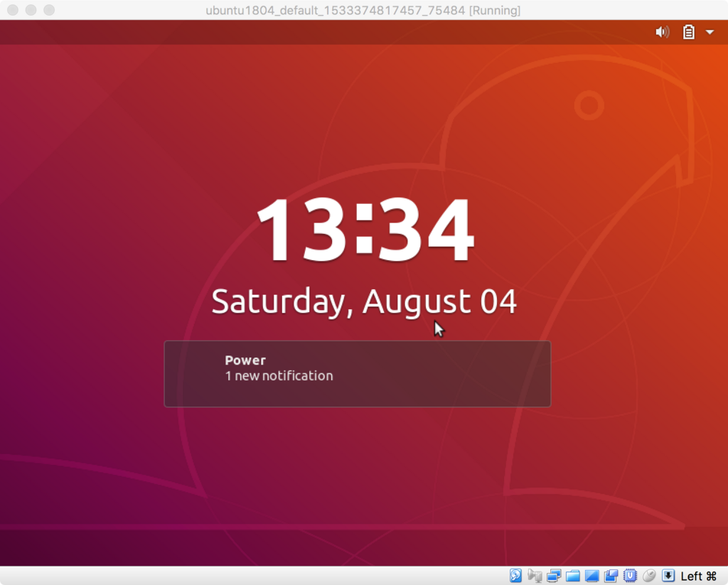Click VirtualBox keyboard capture arrow indicator

pos(668,576)
